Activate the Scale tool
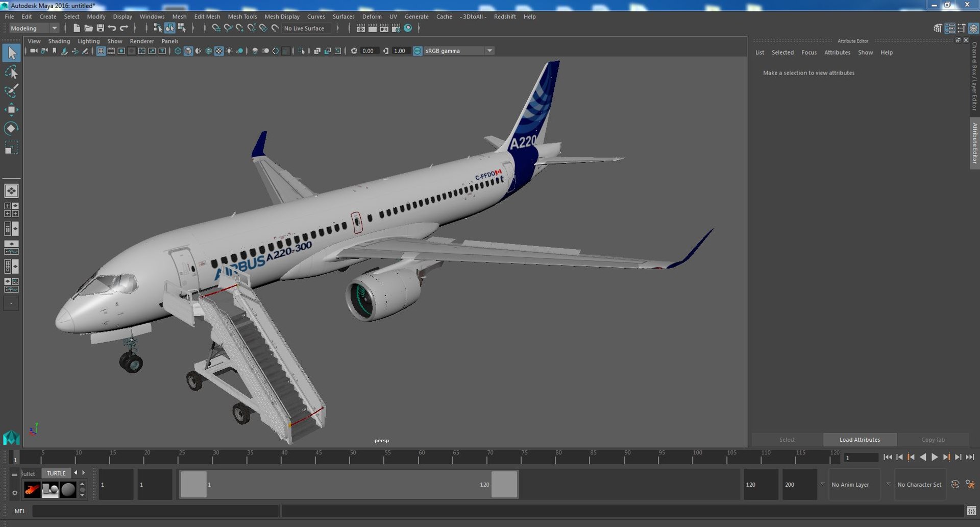 click(x=11, y=148)
